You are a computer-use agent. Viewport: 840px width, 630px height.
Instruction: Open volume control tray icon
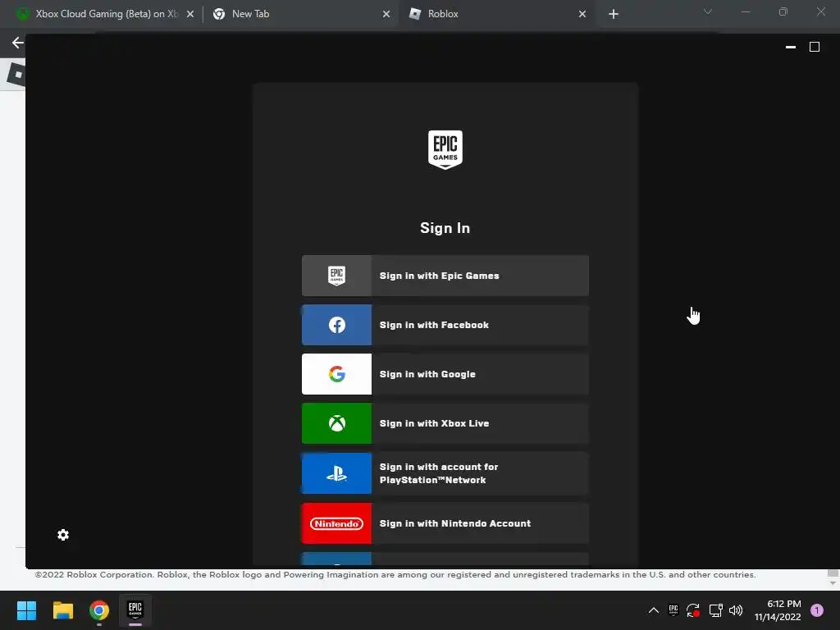point(736,610)
